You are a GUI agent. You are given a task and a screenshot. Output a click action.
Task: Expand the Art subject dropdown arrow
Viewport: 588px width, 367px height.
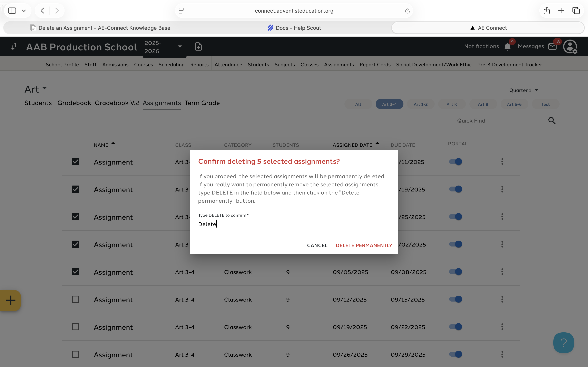[x=45, y=88]
